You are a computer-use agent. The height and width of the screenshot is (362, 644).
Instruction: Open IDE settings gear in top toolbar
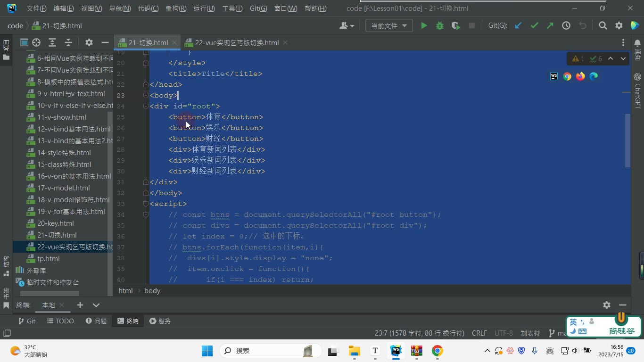click(619, 26)
